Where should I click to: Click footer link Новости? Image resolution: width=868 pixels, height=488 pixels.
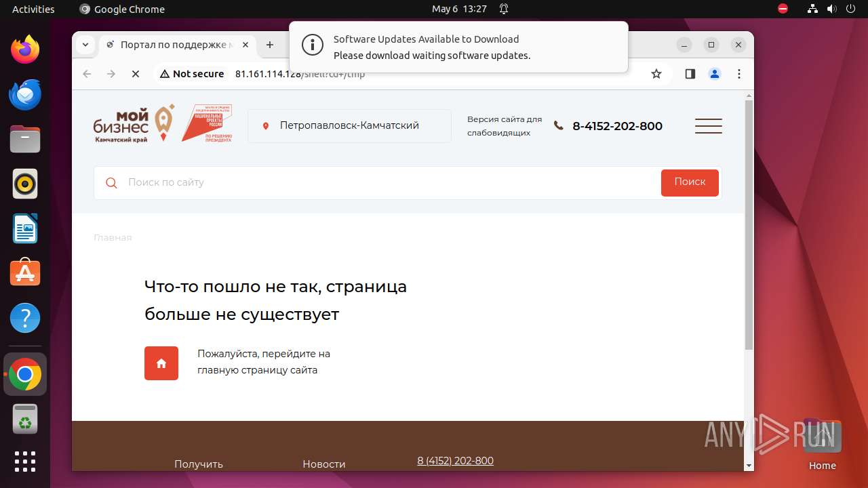pos(324,464)
